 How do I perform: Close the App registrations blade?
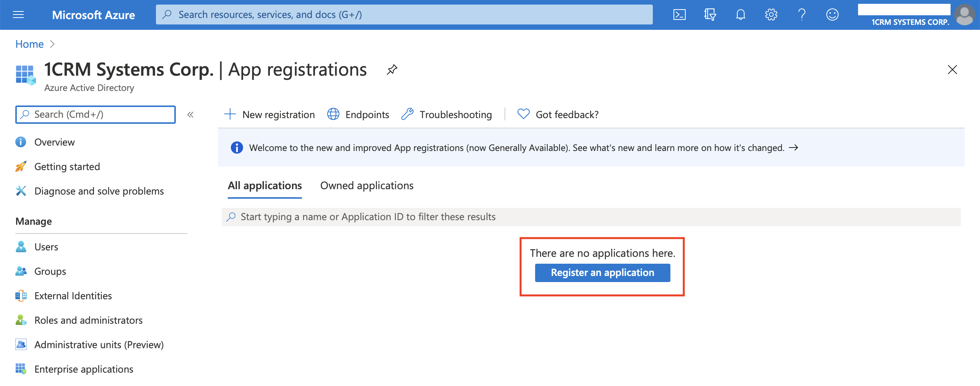point(952,70)
